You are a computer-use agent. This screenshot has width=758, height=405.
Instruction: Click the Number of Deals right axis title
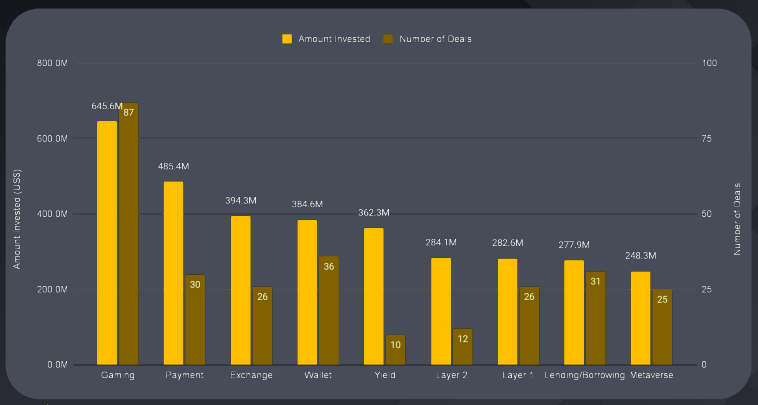tap(737, 219)
